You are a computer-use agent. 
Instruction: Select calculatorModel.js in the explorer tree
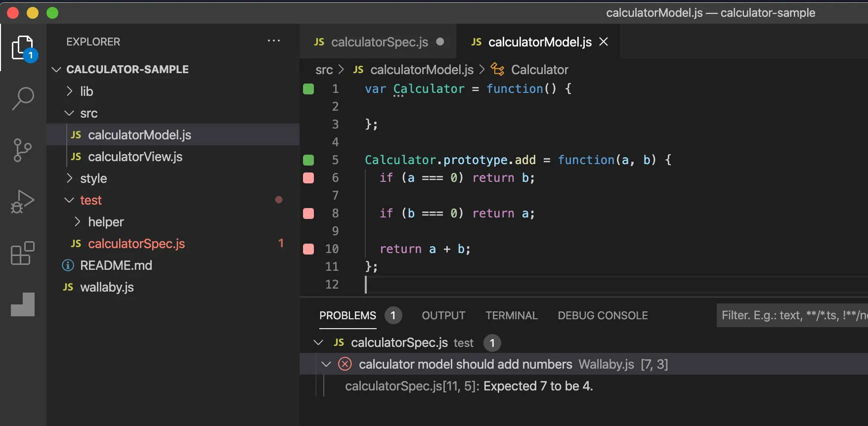(173, 135)
